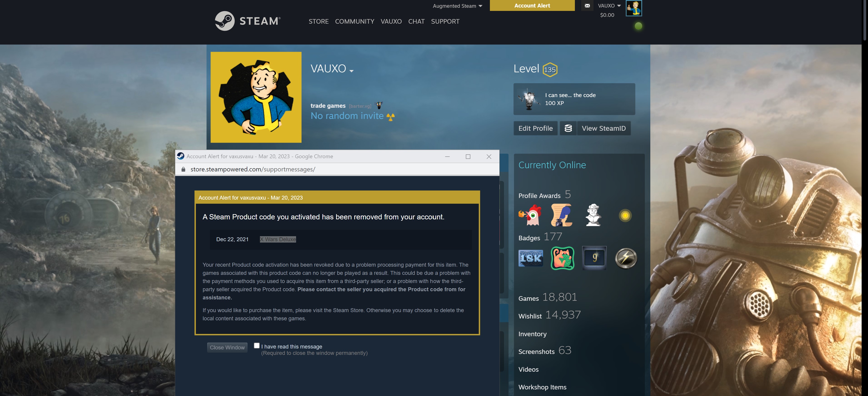Open the 18K games badge
The height and width of the screenshot is (396, 868).
530,258
